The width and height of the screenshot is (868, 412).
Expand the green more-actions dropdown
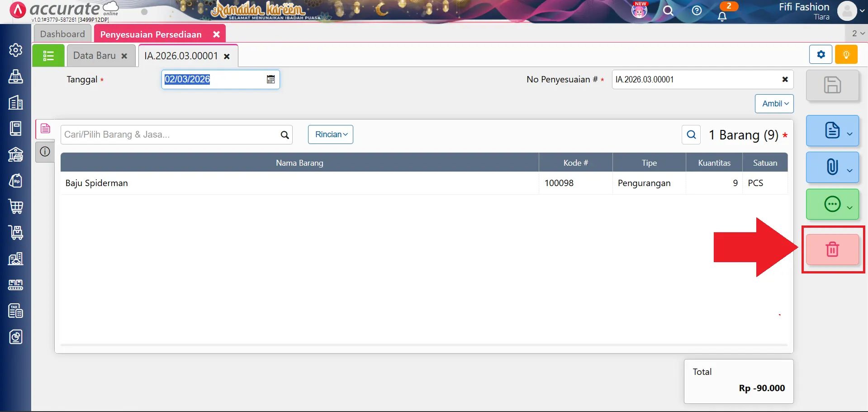832,204
